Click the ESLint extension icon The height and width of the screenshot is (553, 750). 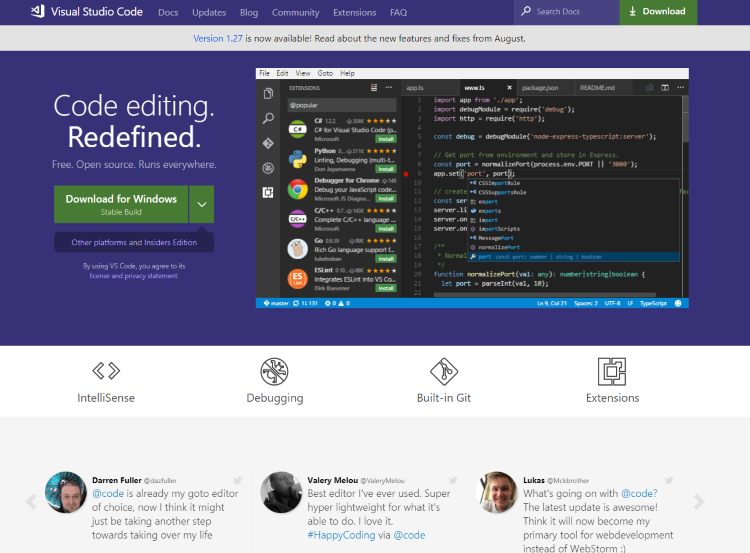pyautogui.click(x=298, y=278)
